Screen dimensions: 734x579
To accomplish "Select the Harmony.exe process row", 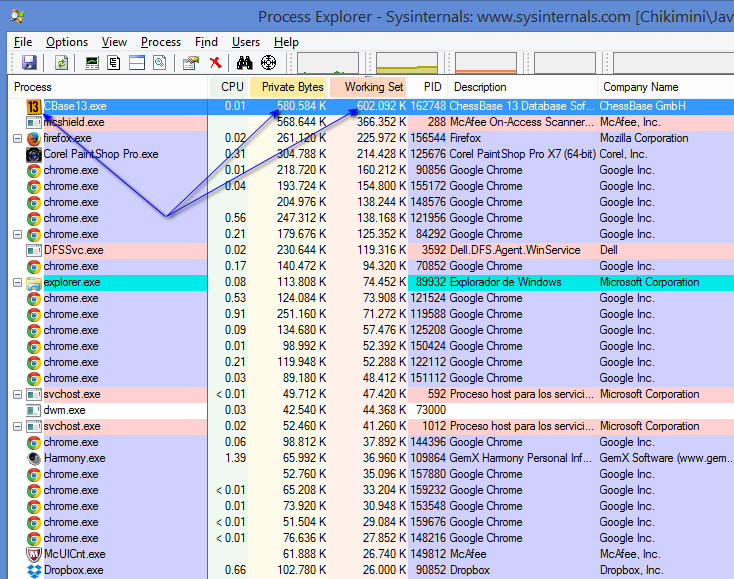I will (x=371, y=458).
